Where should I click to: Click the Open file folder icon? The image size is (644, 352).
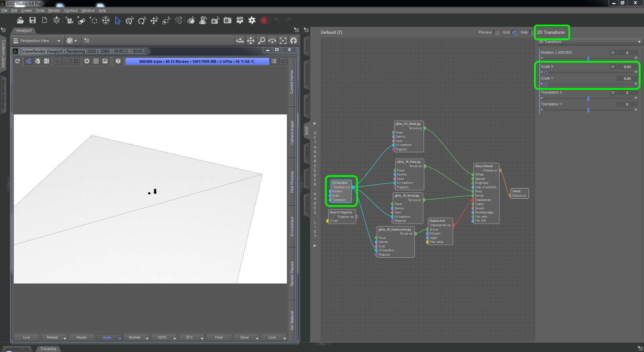20,20
